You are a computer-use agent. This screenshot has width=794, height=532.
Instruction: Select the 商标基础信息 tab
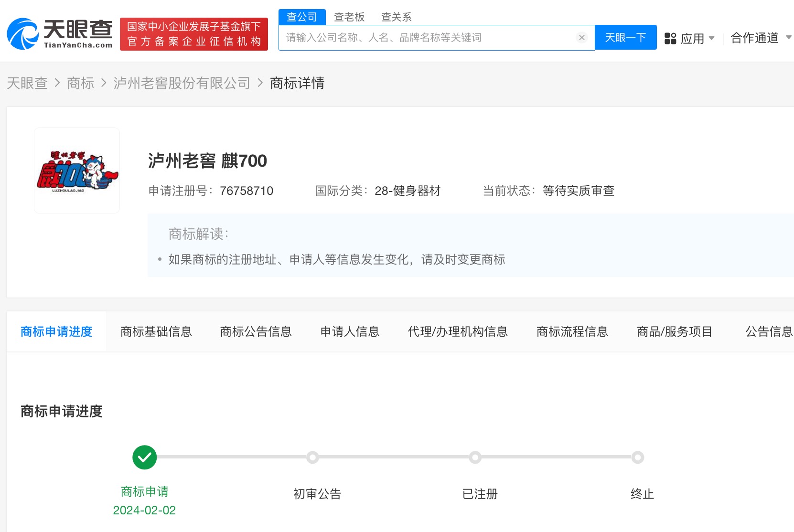coord(156,331)
